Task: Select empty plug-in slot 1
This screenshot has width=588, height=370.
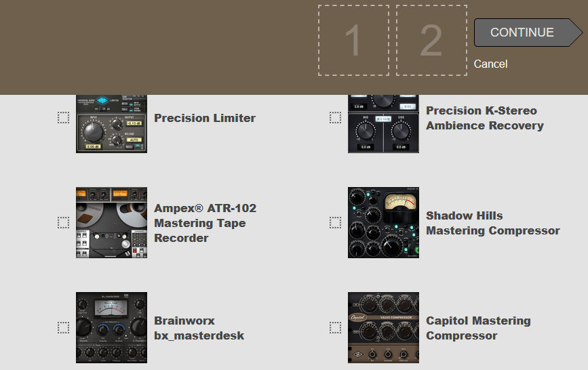Action: pyautogui.click(x=353, y=41)
